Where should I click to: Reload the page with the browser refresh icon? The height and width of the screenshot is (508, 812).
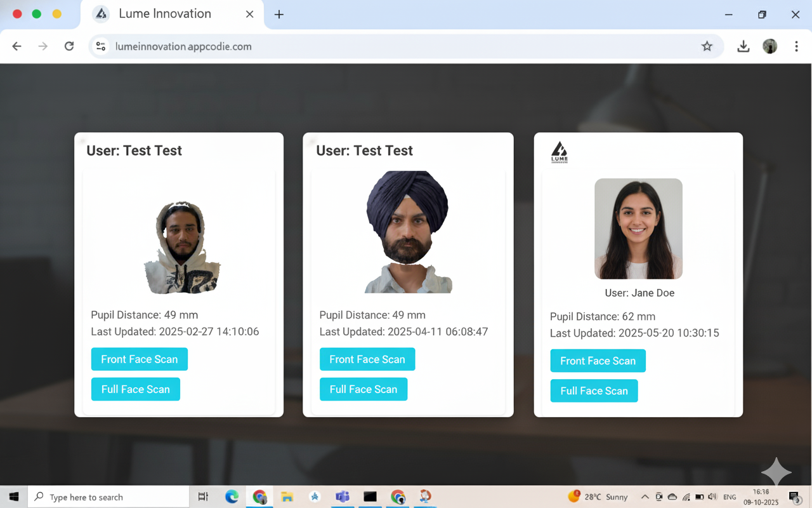pyautogui.click(x=69, y=46)
